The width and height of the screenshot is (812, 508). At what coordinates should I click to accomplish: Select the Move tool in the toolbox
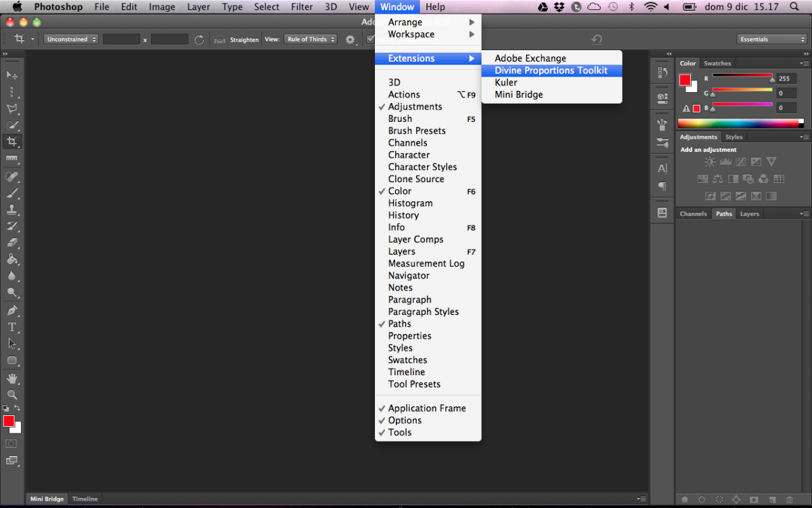coord(12,75)
